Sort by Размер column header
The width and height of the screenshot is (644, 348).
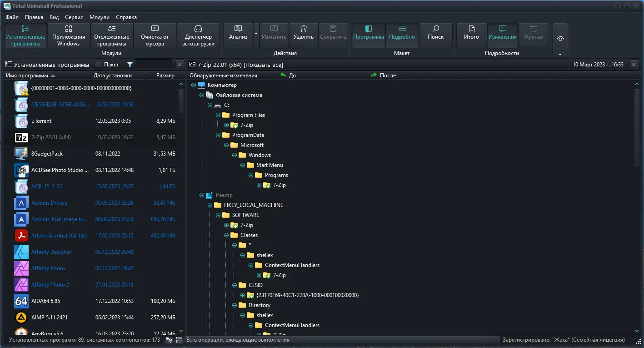165,76
